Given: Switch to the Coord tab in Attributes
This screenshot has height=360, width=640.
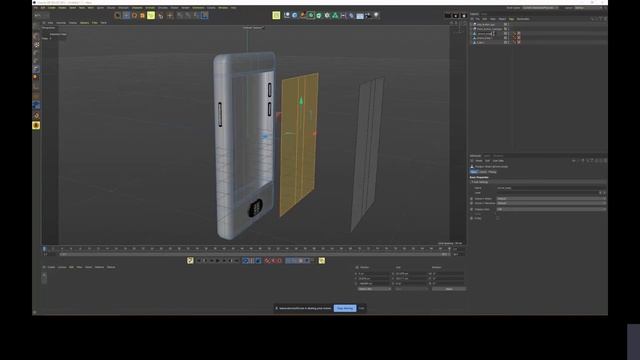Looking at the screenshot, I should [x=483, y=172].
